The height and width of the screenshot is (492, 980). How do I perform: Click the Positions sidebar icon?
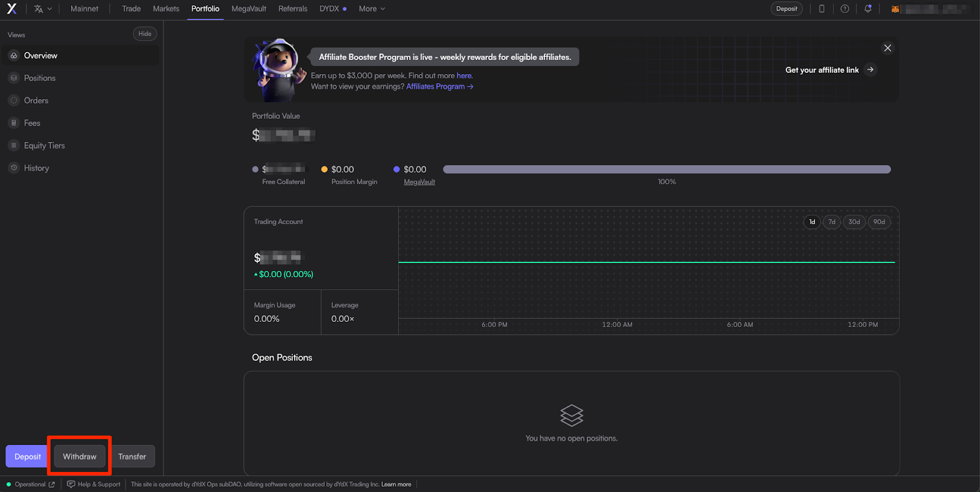coord(14,78)
